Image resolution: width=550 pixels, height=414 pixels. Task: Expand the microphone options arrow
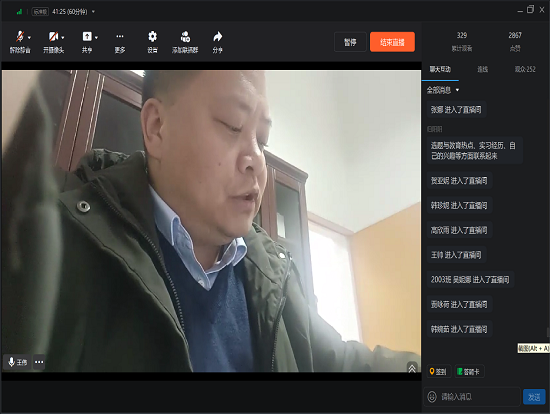pyautogui.click(x=29, y=38)
